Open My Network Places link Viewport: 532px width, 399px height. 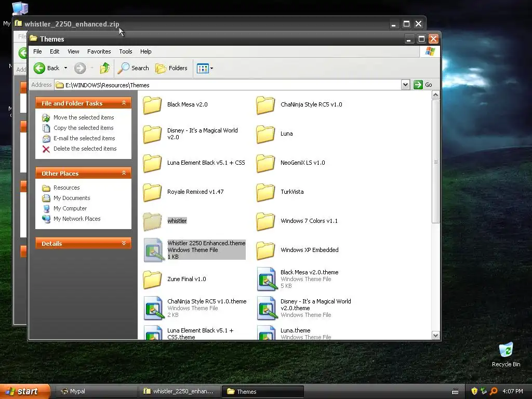[77, 219]
